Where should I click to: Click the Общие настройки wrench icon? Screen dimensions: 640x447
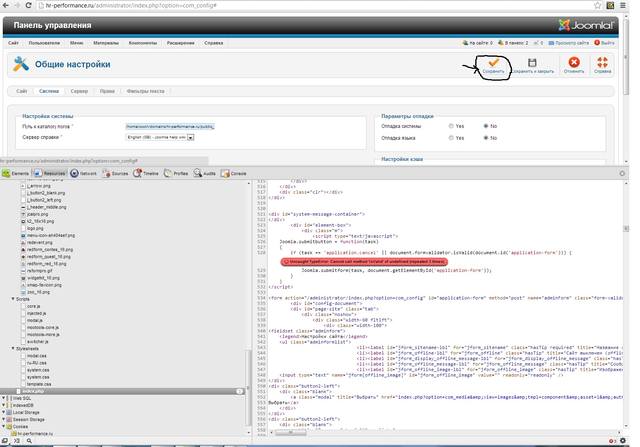(21, 64)
